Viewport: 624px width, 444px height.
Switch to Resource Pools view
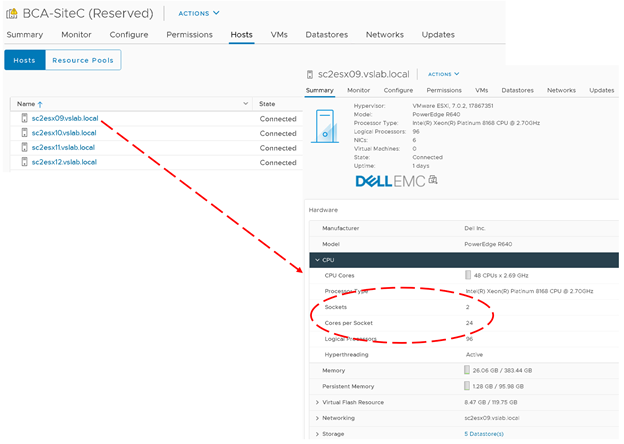83,60
